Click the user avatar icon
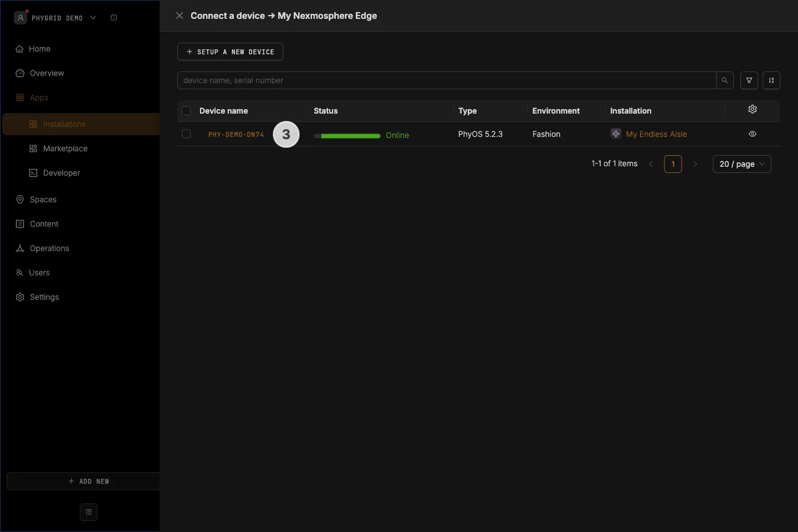The image size is (798, 532). [21, 18]
